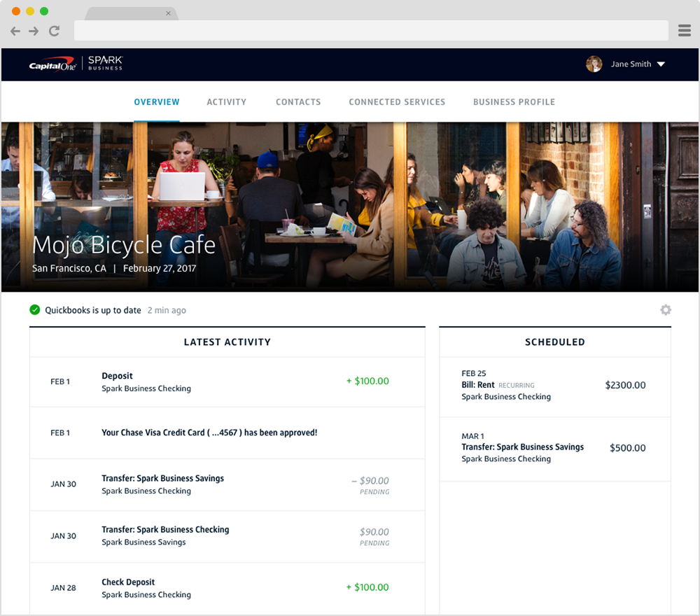Select the Connected Services tab

pos(397,102)
